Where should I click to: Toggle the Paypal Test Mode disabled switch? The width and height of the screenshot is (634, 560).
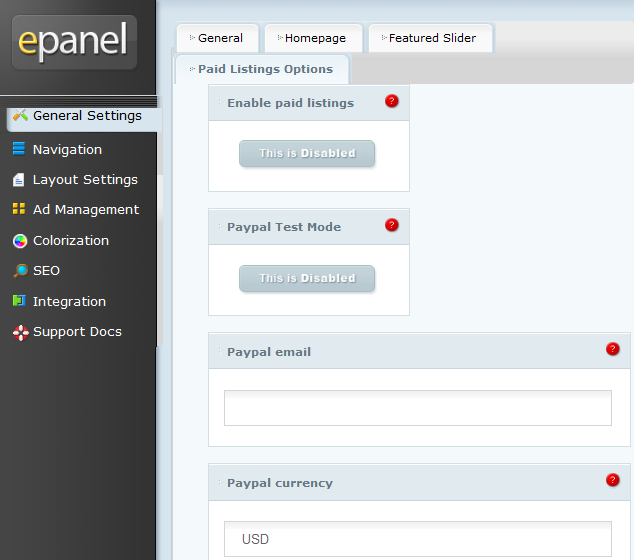[x=307, y=278]
